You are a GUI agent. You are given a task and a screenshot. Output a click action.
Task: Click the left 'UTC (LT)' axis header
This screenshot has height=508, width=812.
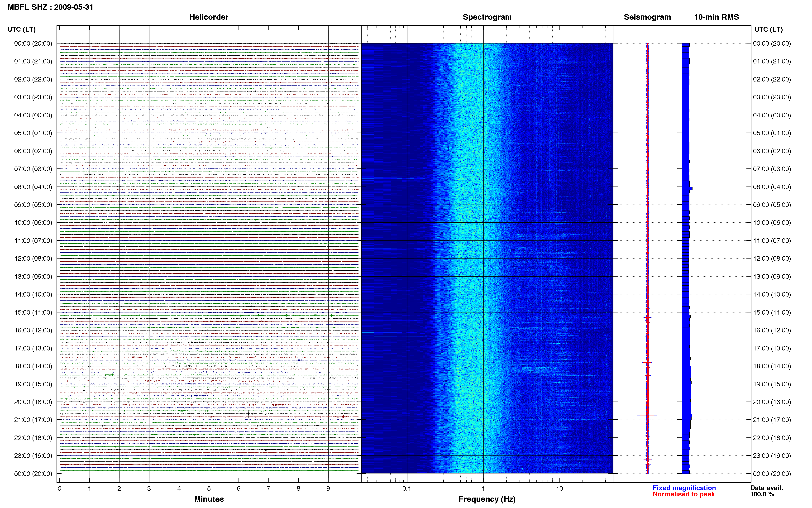(x=21, y=29)
